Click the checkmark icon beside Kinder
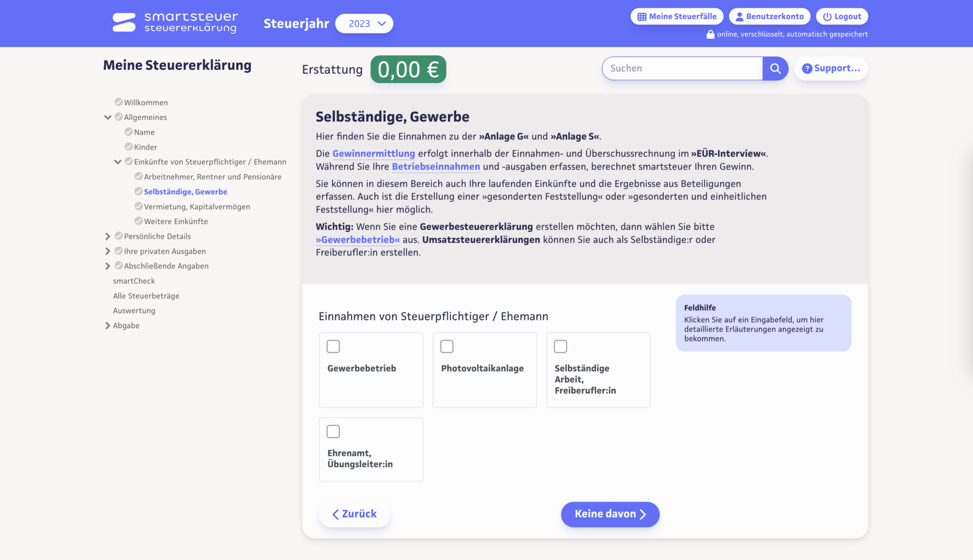973x560 pixels. tap(129, 147)
